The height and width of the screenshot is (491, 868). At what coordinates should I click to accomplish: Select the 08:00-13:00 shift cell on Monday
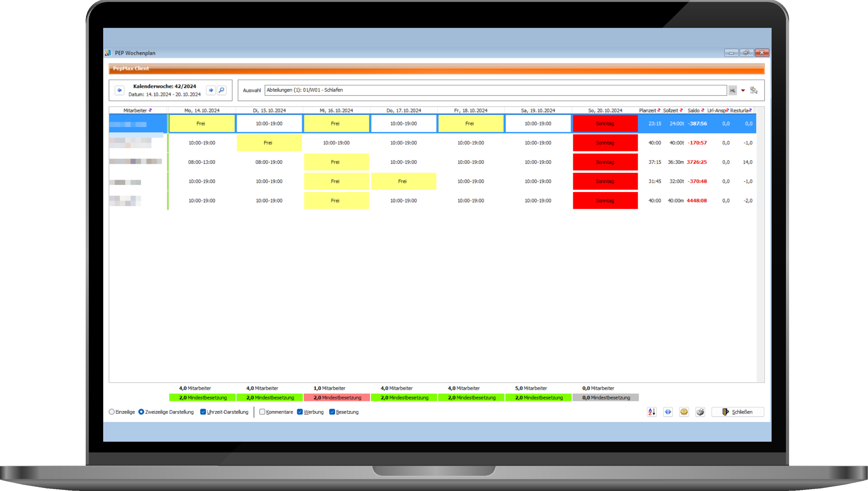202,162
